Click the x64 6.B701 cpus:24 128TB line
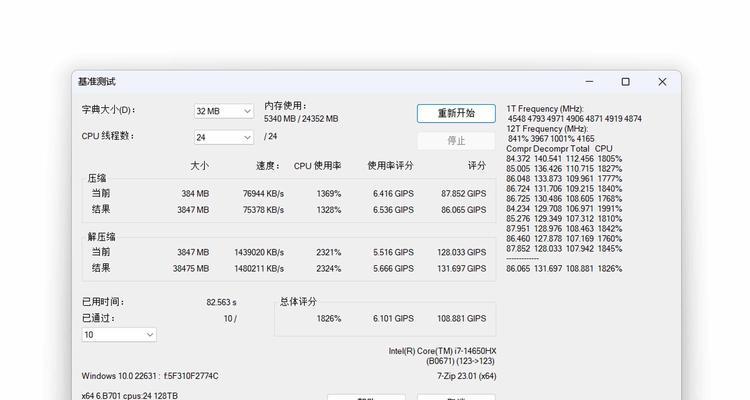This screenshot has width=750, height=400. 130,396
